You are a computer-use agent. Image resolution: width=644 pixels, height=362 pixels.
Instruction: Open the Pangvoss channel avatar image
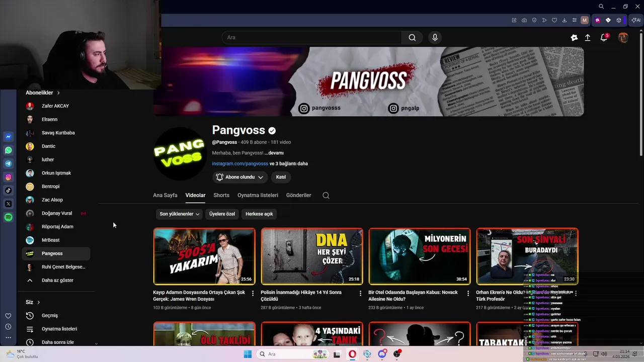[x=180, y=153]
